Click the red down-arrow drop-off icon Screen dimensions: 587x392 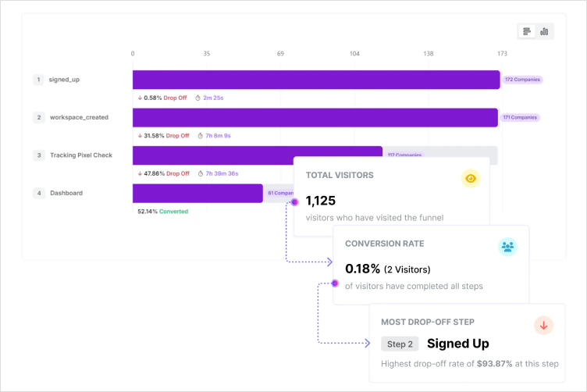coord(543,325)
